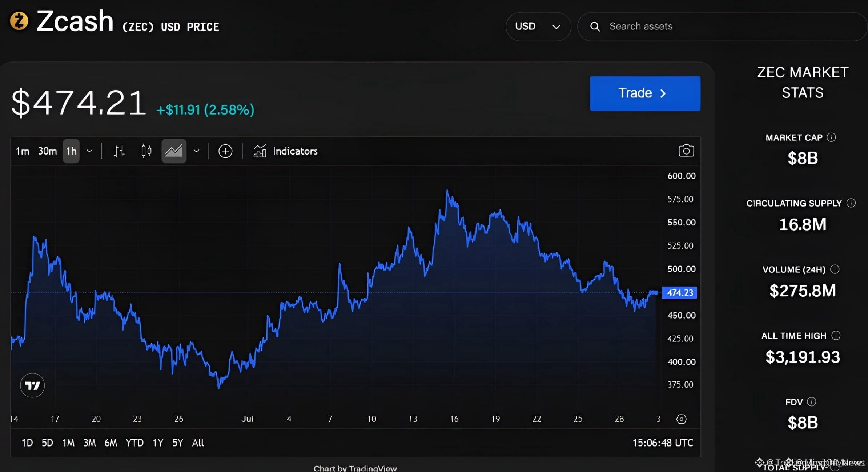
Task: Click the Zcash coin logo icon
Action: [x=19, y=21]
